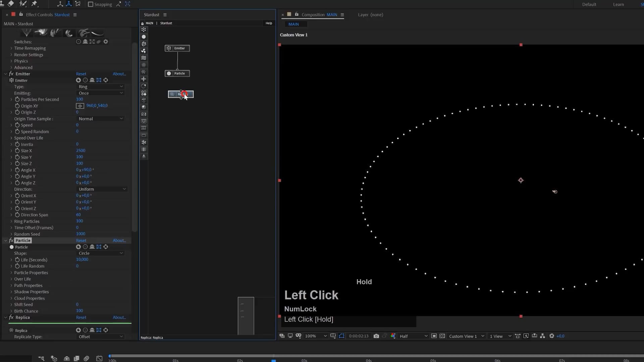Open About for the Particle effect
The image size is (644, 362).
tap(119, 240)
